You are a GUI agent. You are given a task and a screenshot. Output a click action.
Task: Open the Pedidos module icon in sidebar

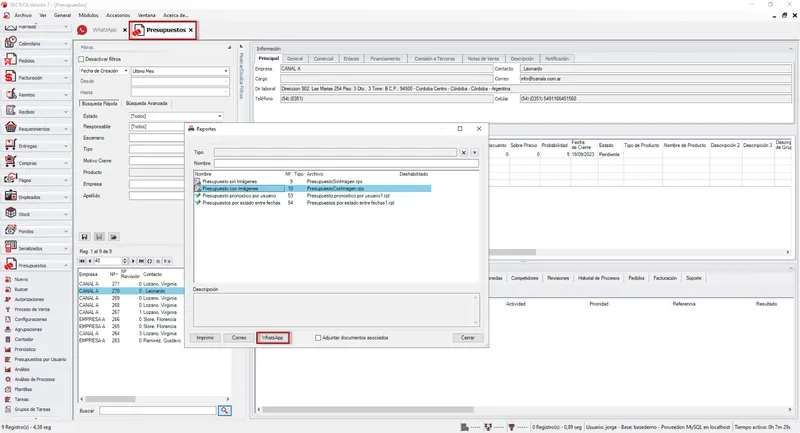pyautogui.click(x=10, y=60)
